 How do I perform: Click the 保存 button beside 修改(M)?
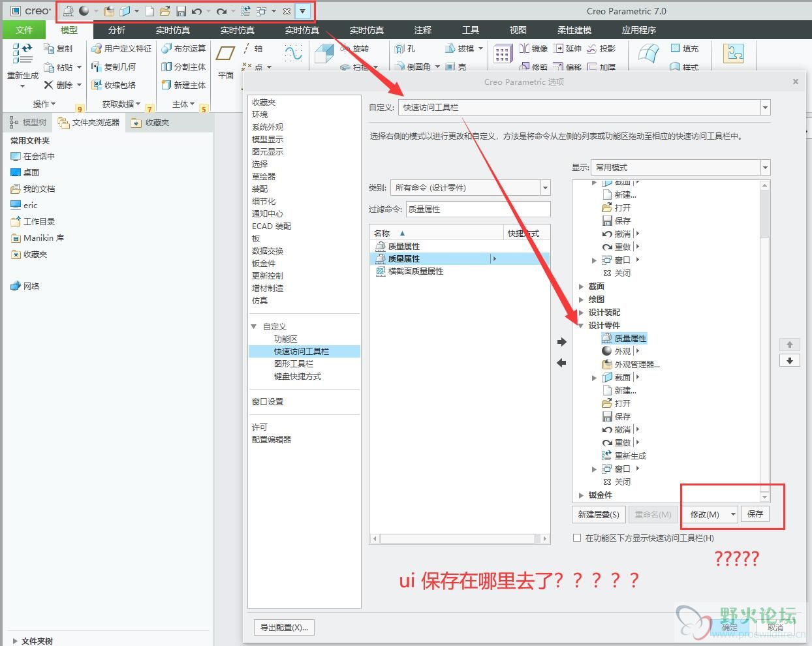tap(755, 514)
